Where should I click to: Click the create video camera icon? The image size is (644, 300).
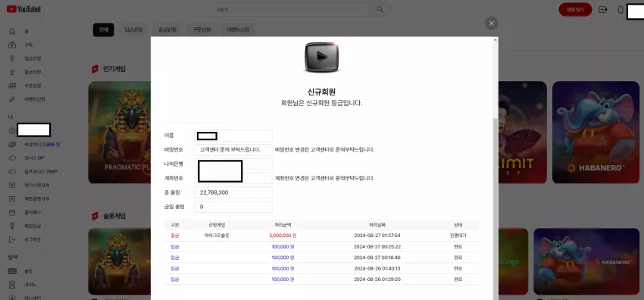click(602, 9)
